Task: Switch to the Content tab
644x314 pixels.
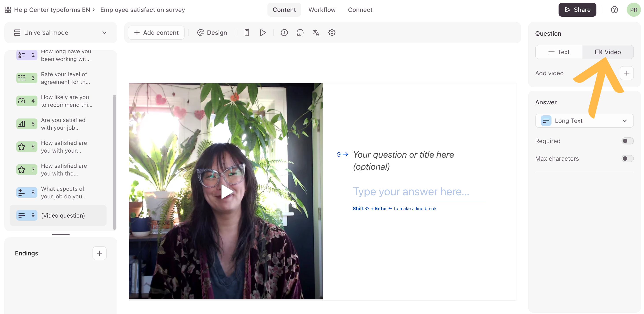Action: click(x=284, y=10)
